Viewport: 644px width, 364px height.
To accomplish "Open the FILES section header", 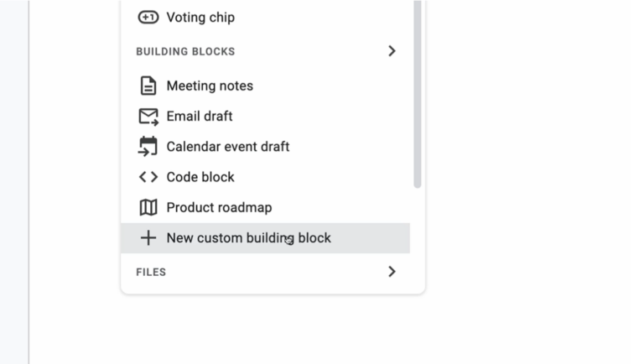I will point(151,272).
